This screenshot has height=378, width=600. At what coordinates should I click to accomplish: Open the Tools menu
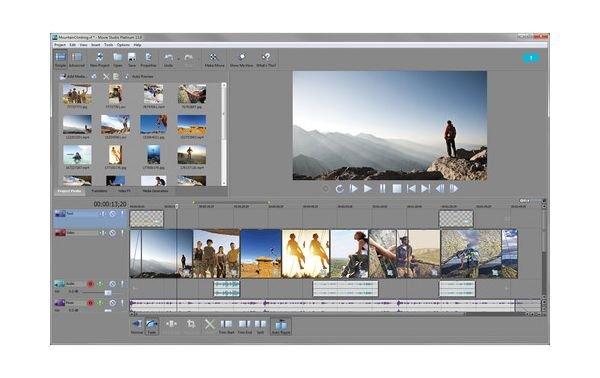coord(109,45)
